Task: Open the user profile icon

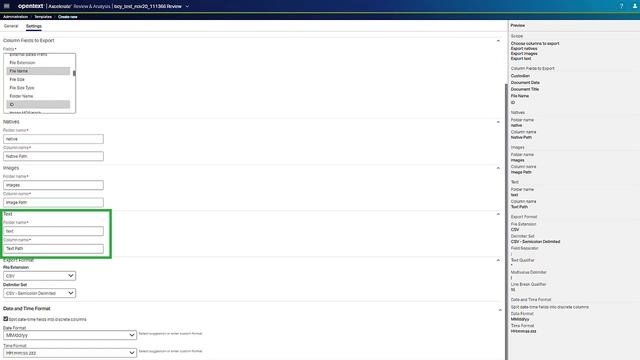Action: tap(635, 6)
